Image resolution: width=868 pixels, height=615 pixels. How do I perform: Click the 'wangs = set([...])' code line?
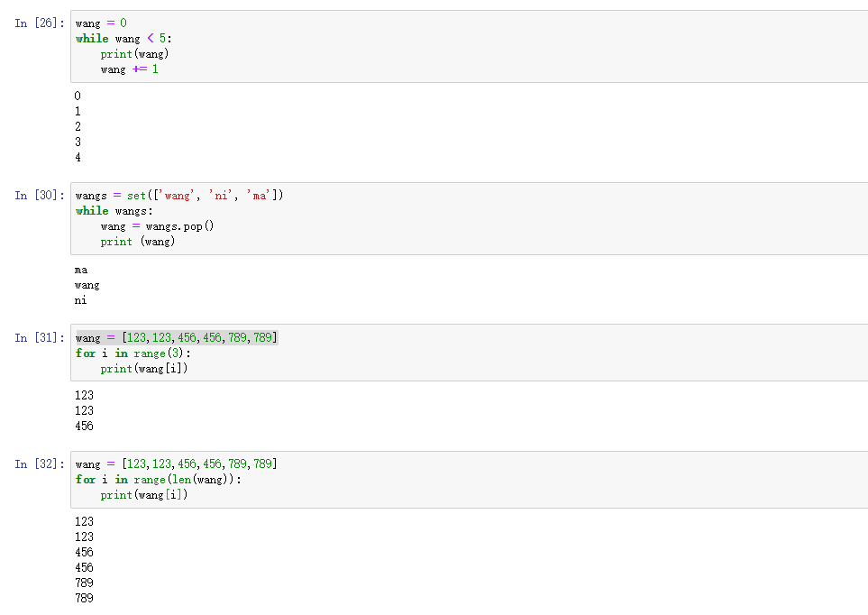pos(178,196)
